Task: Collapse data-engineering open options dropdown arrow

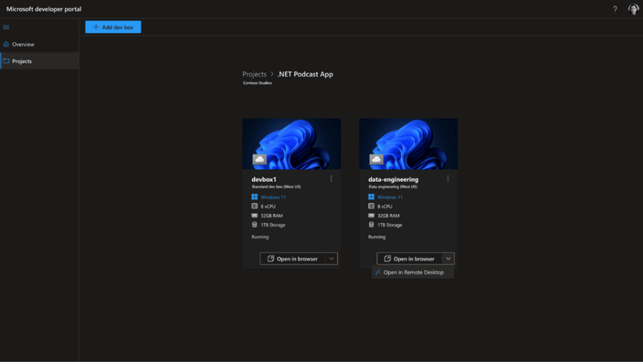Action: point(448,259)
